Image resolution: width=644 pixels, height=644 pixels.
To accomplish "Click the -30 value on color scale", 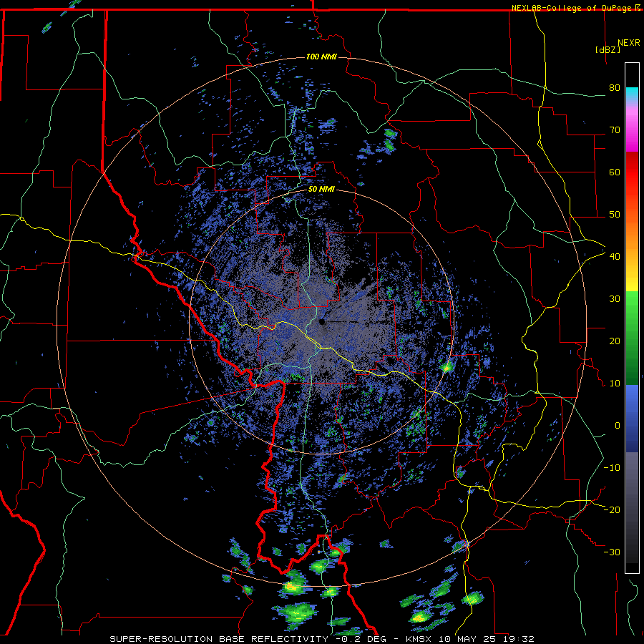I will [x=612, y=552].
